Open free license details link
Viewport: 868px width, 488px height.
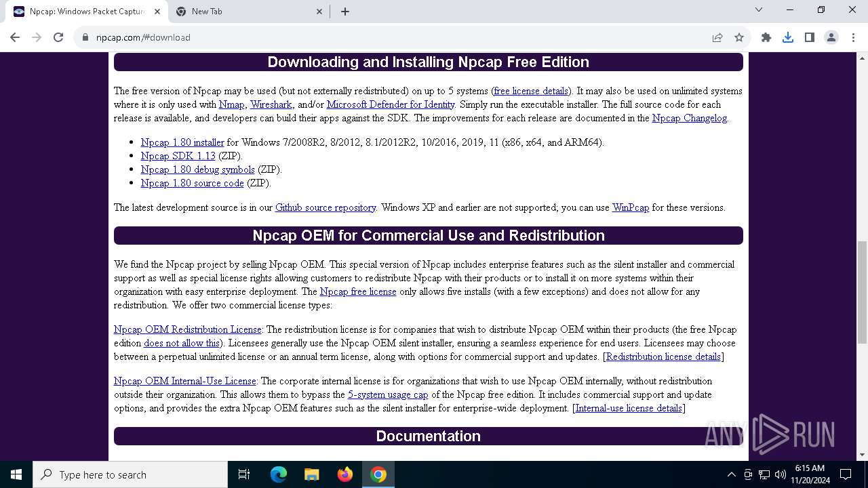point(531,91)
